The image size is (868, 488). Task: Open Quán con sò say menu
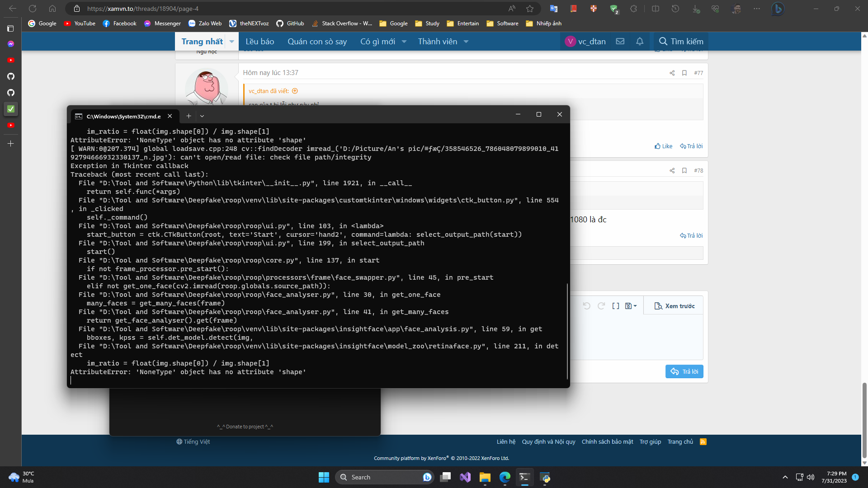(x=317, y=42)
